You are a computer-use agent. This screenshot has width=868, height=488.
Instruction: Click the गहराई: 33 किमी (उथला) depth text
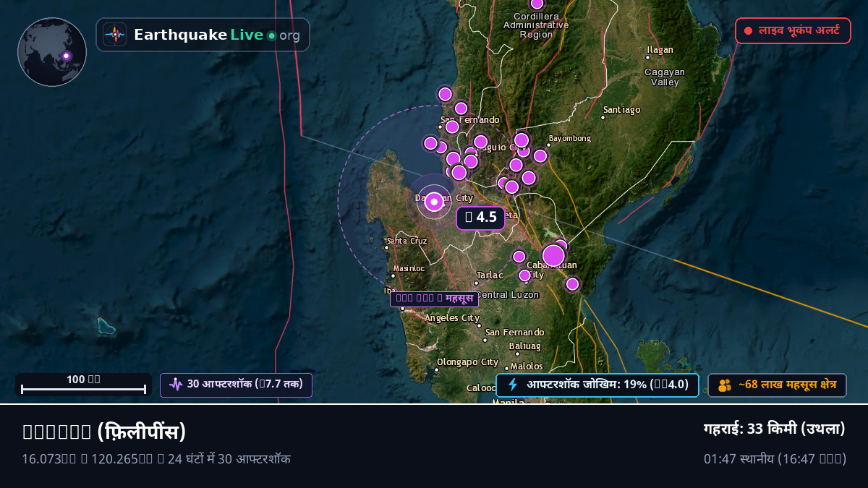coord(775,429)
